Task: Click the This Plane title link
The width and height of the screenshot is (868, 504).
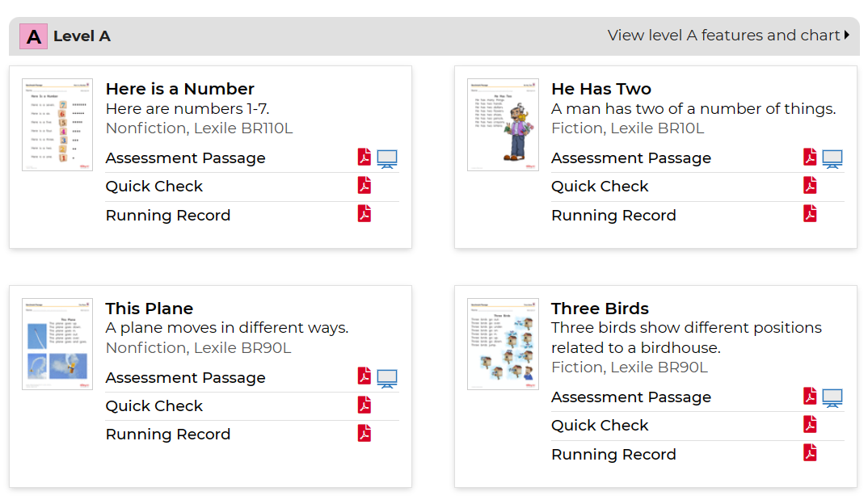Action: click(x=150, y=309)
